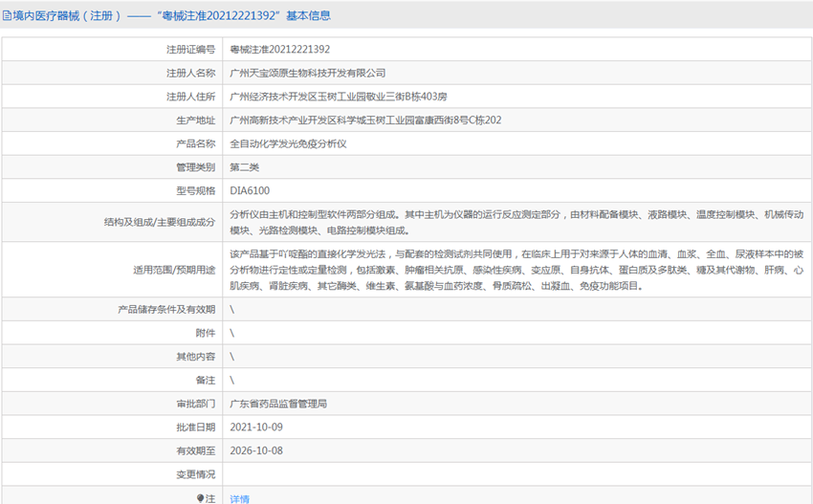
Task: Click structure description starting 分析仪由主机和控制型软件
Action: tap(516, 222)
